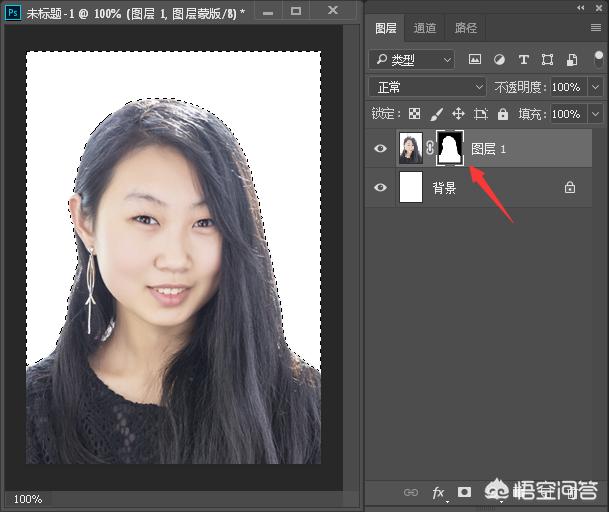This screenshot has width=609, height=512.
Task: Expand the 填充 fill slider arrow
Action: pos(596,114)
